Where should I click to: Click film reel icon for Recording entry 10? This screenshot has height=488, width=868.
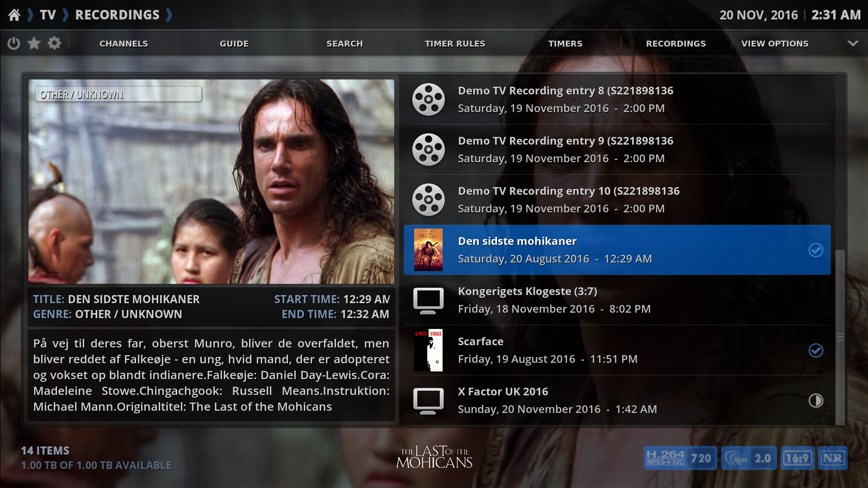428,200
